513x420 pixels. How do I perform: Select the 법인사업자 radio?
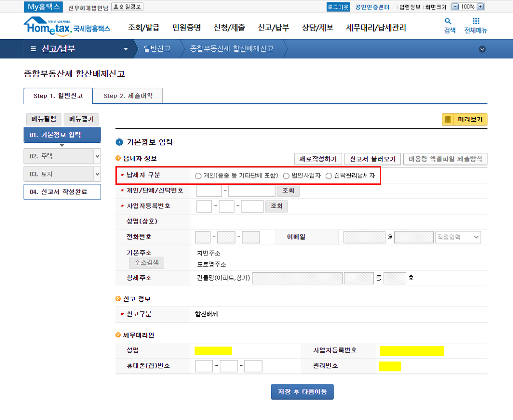pos(286,176)
